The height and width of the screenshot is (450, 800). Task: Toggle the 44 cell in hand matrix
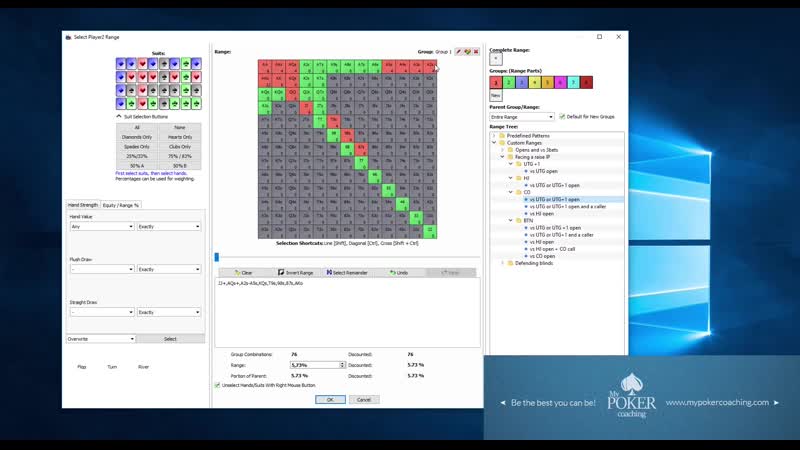[x=403, y=204]
